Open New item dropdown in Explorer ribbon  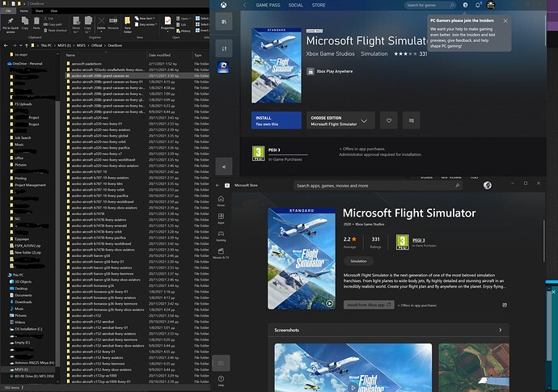145,19
